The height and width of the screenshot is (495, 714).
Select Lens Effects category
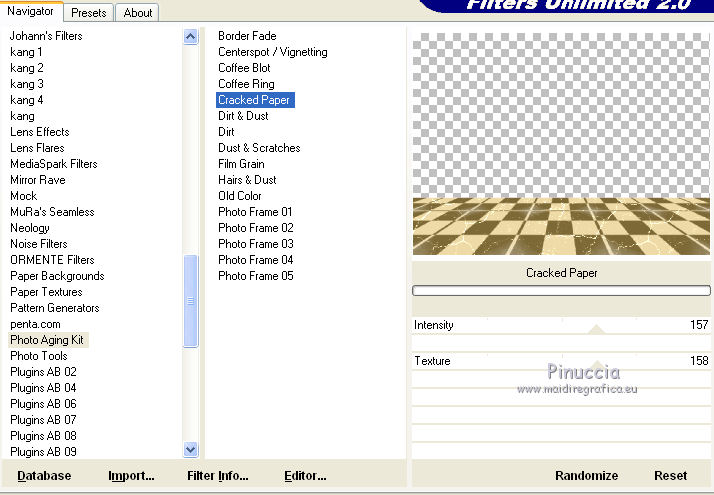(40, 132)
